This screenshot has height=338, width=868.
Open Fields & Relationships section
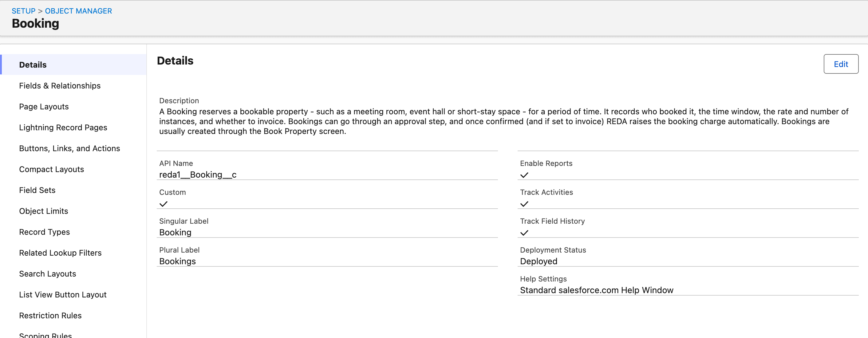[x=60, y=86]
